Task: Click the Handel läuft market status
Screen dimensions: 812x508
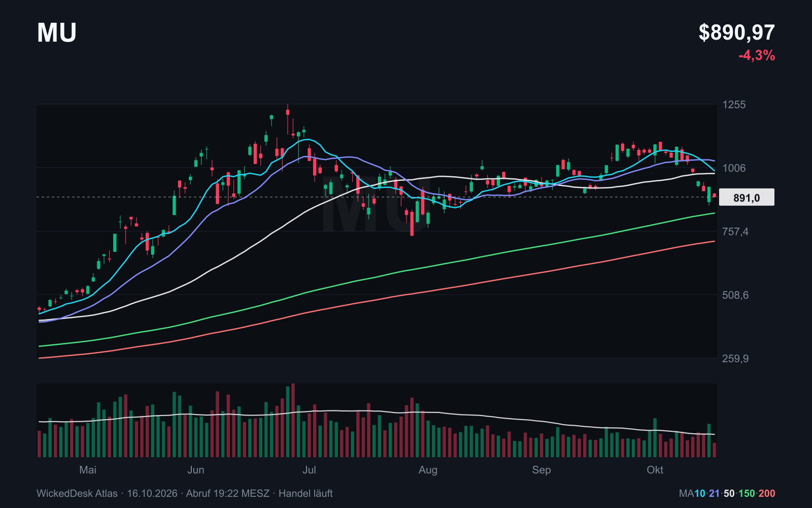Action: click(306, 493)
